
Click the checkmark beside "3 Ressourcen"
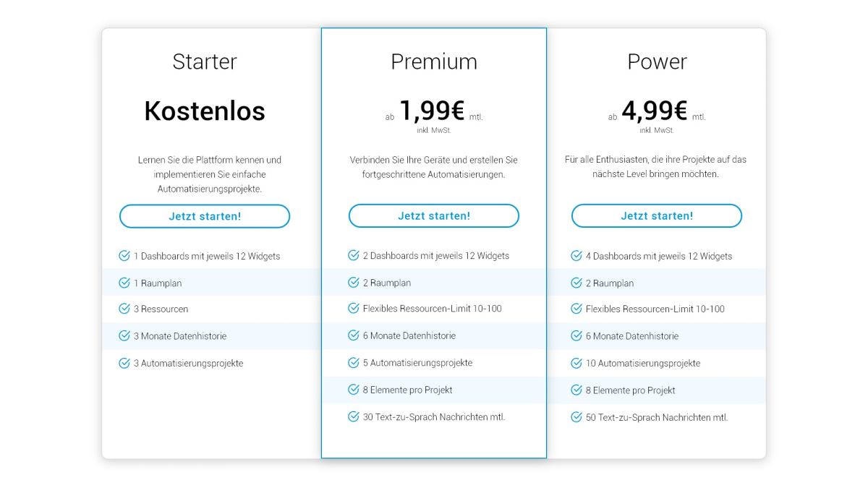point(123,309)
